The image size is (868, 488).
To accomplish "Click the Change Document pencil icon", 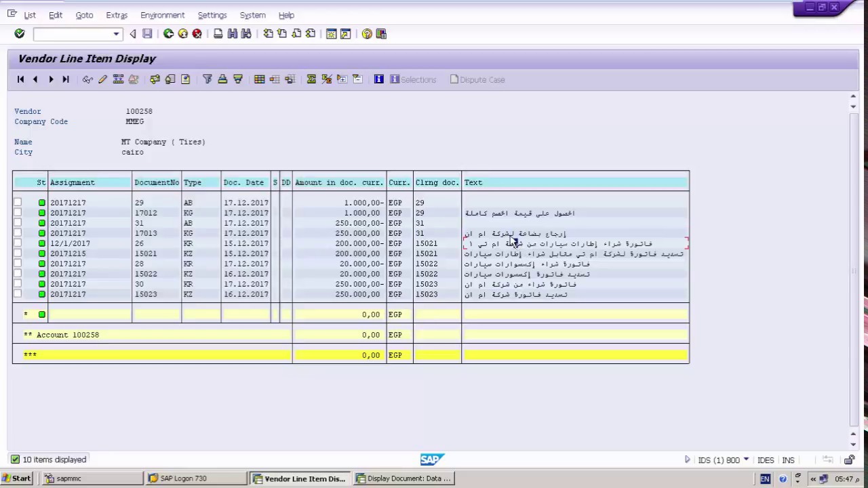I will (x=102, y=79).
